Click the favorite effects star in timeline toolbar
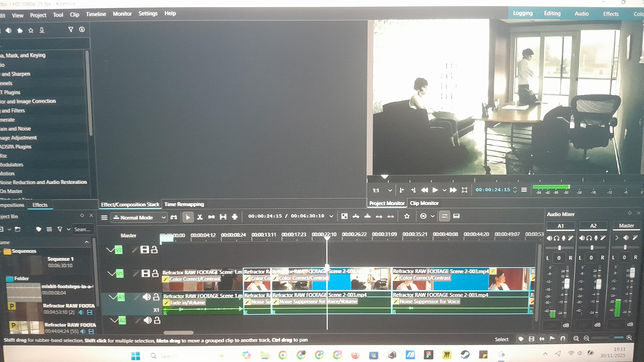 (x=407, y=216)
